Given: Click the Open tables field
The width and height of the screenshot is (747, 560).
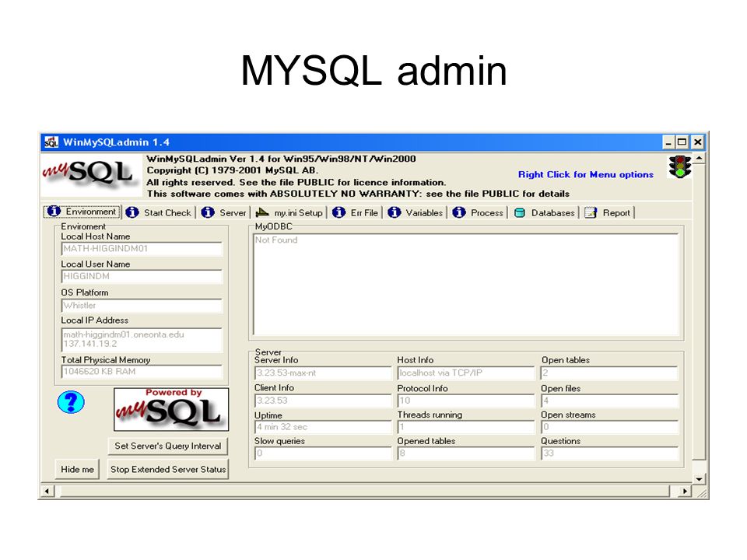Looking at the screenshot, I should [x=609, y=373].
